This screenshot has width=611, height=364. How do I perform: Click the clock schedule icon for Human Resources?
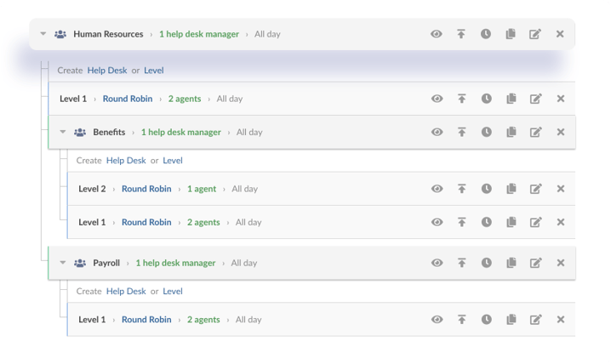coord(486,34)
